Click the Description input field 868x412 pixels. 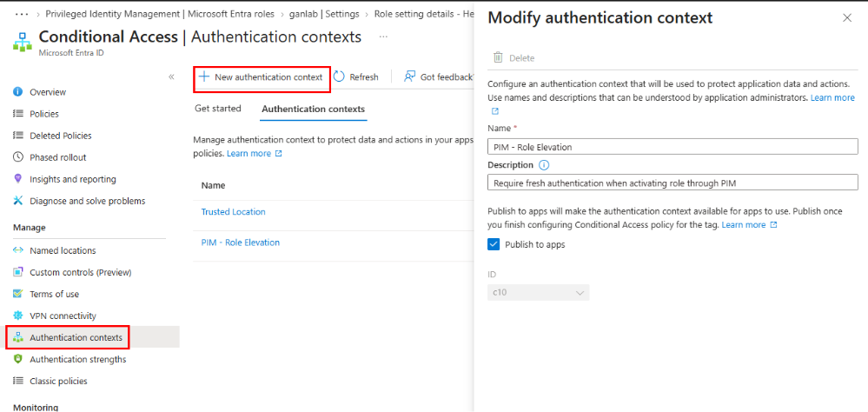[673, 183]
